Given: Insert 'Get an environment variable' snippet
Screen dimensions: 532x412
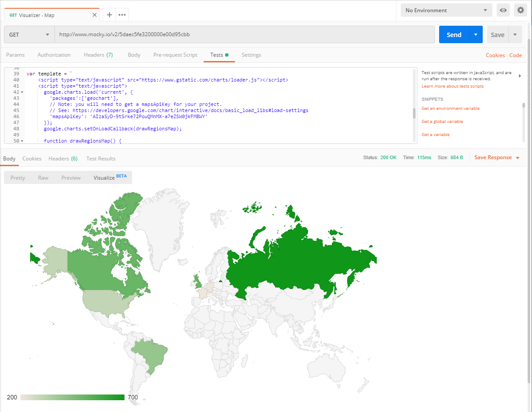Looking at the screenshot, I should (x=450, y=109).
